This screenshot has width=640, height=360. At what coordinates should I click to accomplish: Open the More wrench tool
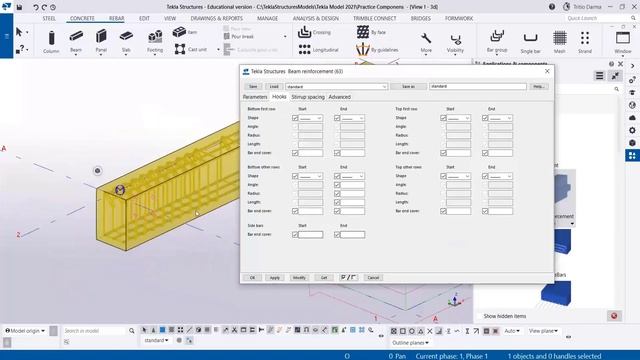(x=426, y=42)
